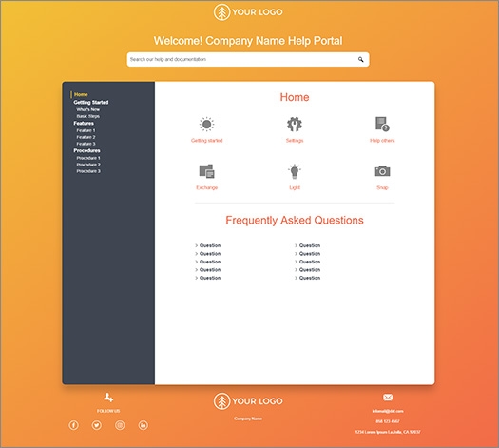Image resolution: width=499 pixels, height=448 pixels.
Task: Open Feature 1 in side menu
Action: click(x=86, y=130)
